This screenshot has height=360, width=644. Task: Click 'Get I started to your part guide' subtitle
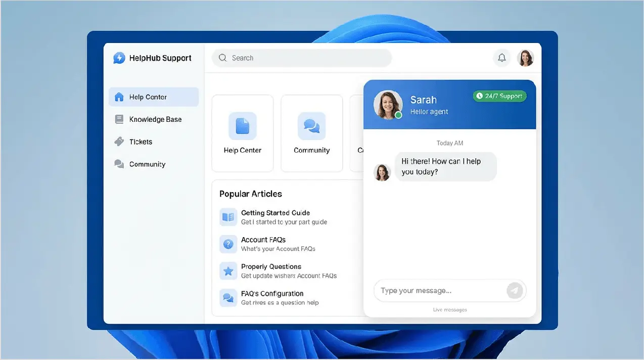(x=284, y=222)
